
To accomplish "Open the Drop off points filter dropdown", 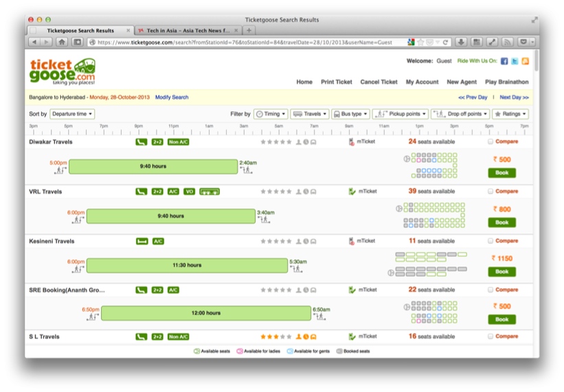I will [460, 114].
